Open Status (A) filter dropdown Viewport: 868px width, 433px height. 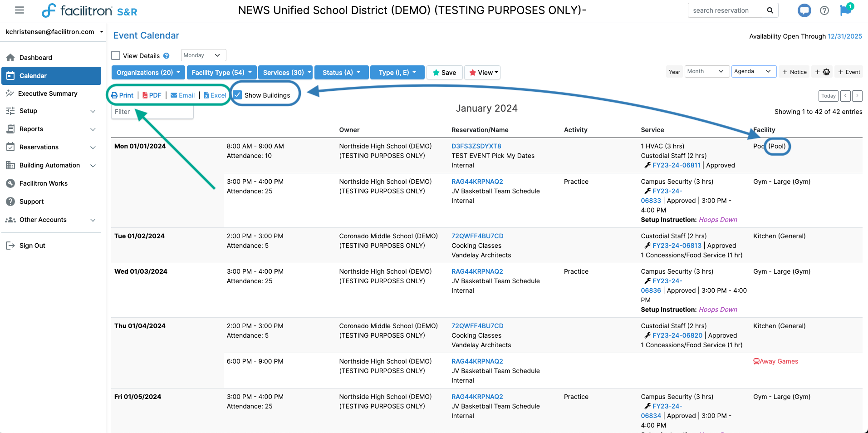[342, 73]
